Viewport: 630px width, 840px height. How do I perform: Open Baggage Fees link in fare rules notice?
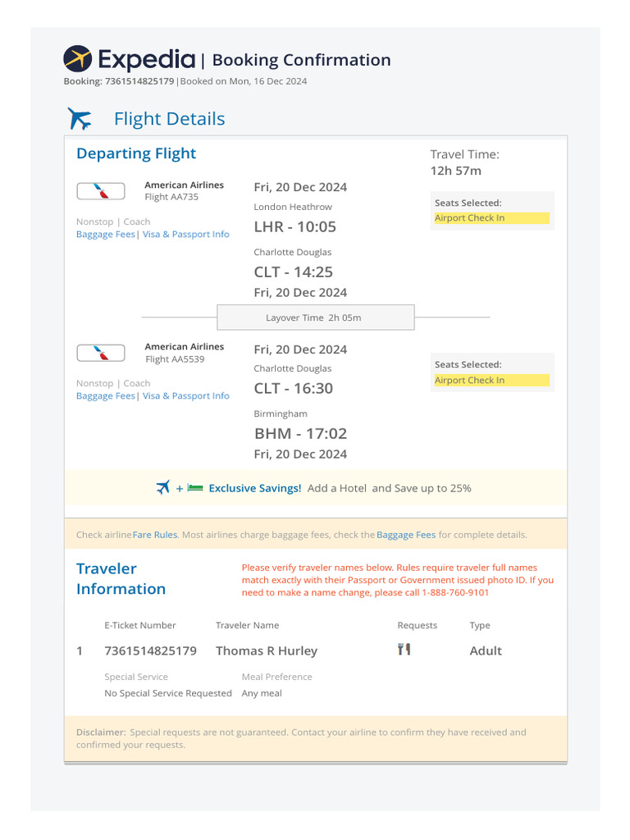(406, 535)
